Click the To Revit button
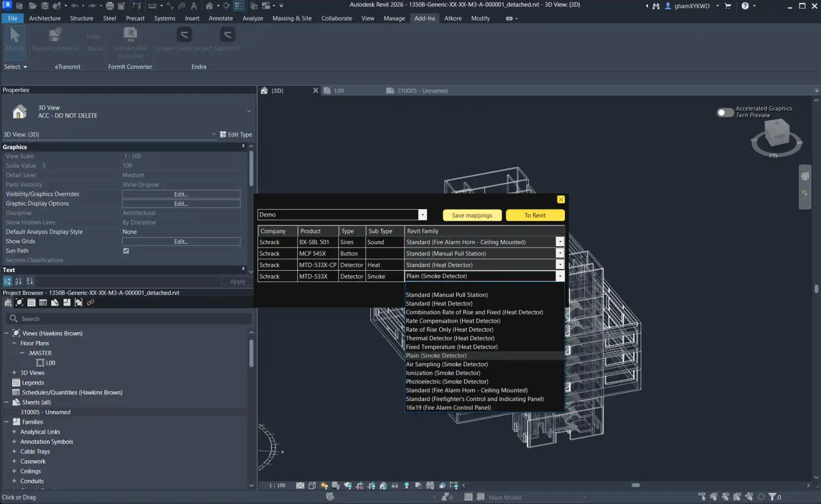Screen dimensions: 821x504 534,216
